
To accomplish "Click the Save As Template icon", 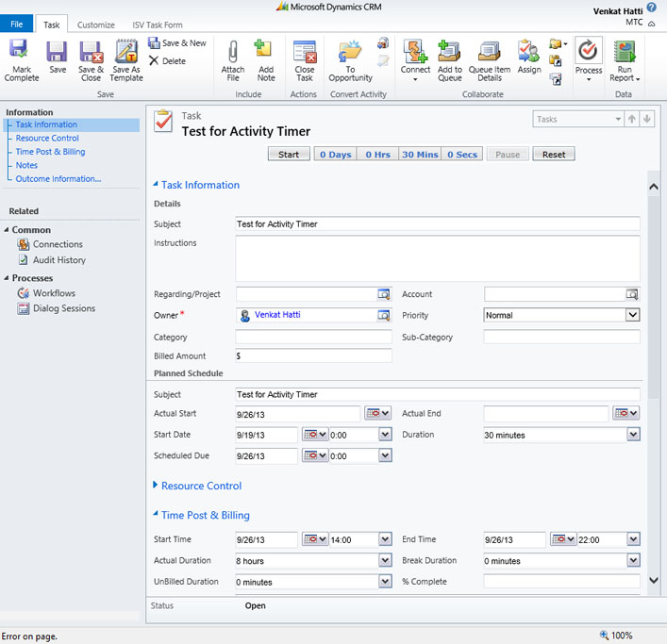I will pos(126,58).
